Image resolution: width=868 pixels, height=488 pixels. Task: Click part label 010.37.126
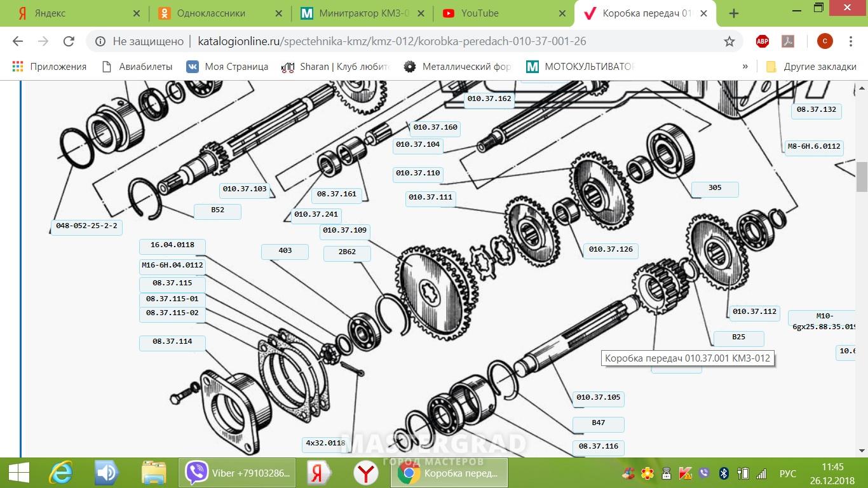click(611, 250)
